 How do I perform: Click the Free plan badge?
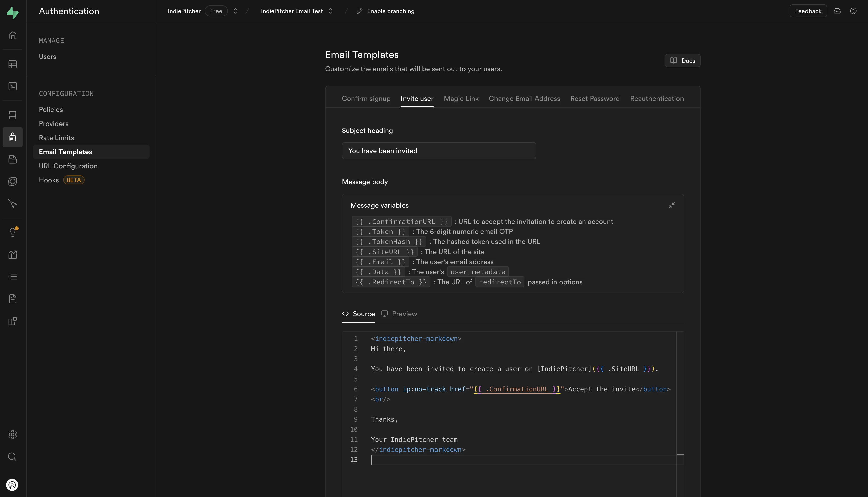click(216, 11)
